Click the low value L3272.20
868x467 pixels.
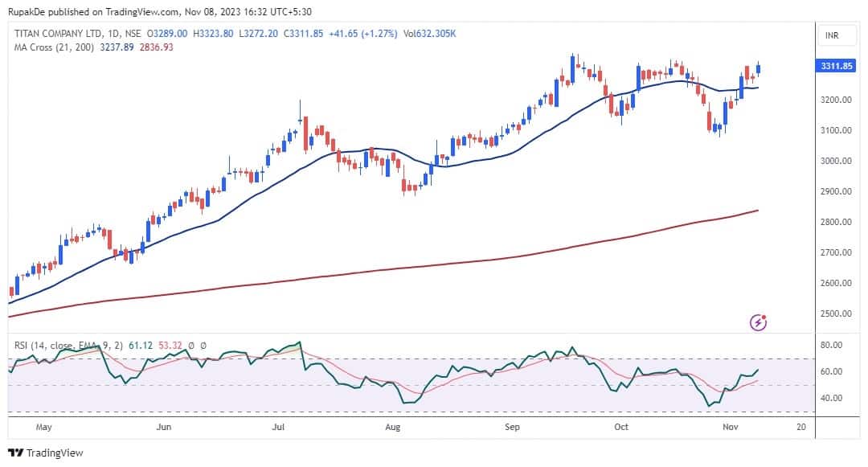click(x=259, y=34)
